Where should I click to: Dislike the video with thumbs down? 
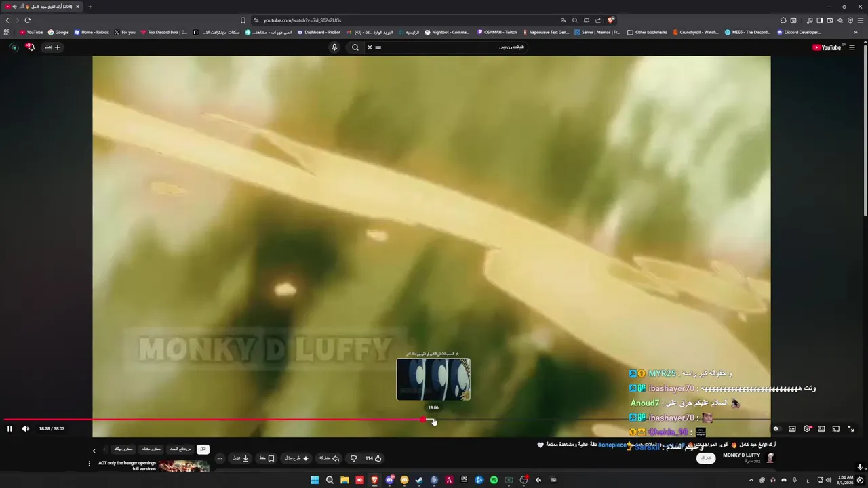(x=353, y=458)
